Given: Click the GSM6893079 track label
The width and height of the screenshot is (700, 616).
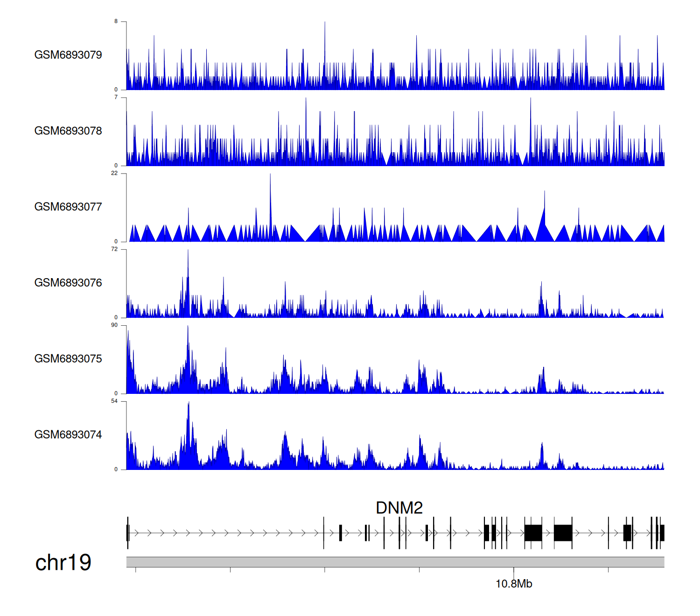Looking at the screenshot, I should point(68,55).
